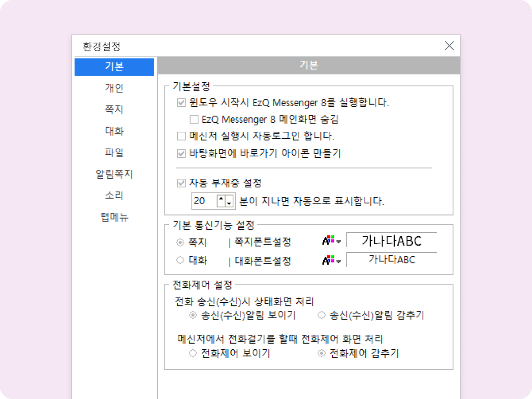Image resolution: width=532 pixels, height=399 pixels.
Task: Switch to the 탭메뉴 settings tab
Action: point(114,217)
